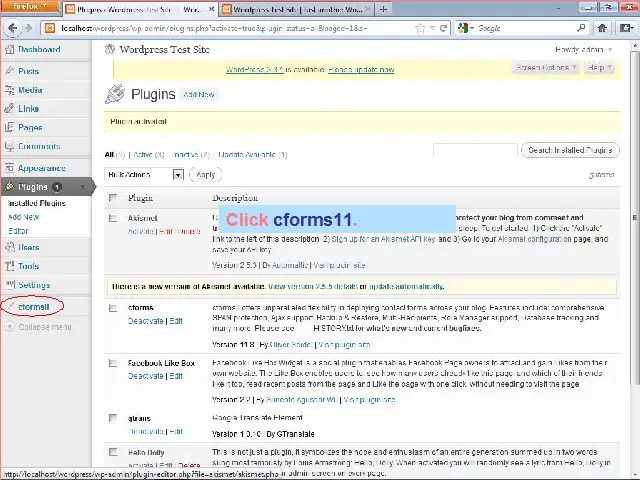
Task: Open the Bulk Actions dropdown
Action: pyautogui.click(x=144, y=175)
